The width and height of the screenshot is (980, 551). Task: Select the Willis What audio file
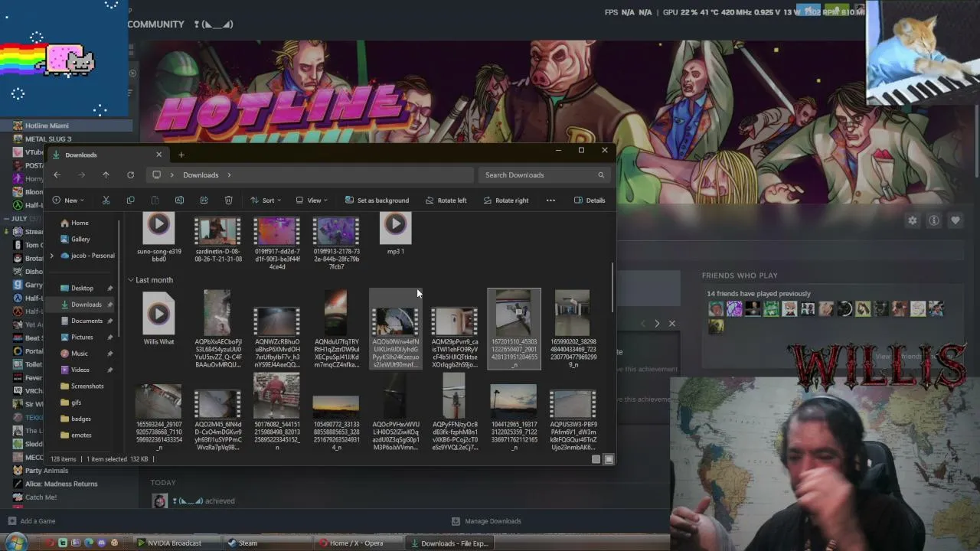158,318
